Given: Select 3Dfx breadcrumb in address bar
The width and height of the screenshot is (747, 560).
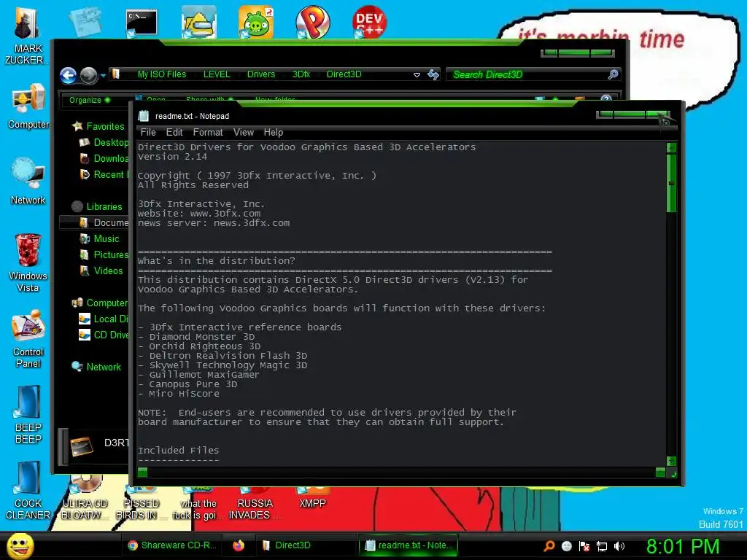Looking at the screenshot, I should (301, 74).
